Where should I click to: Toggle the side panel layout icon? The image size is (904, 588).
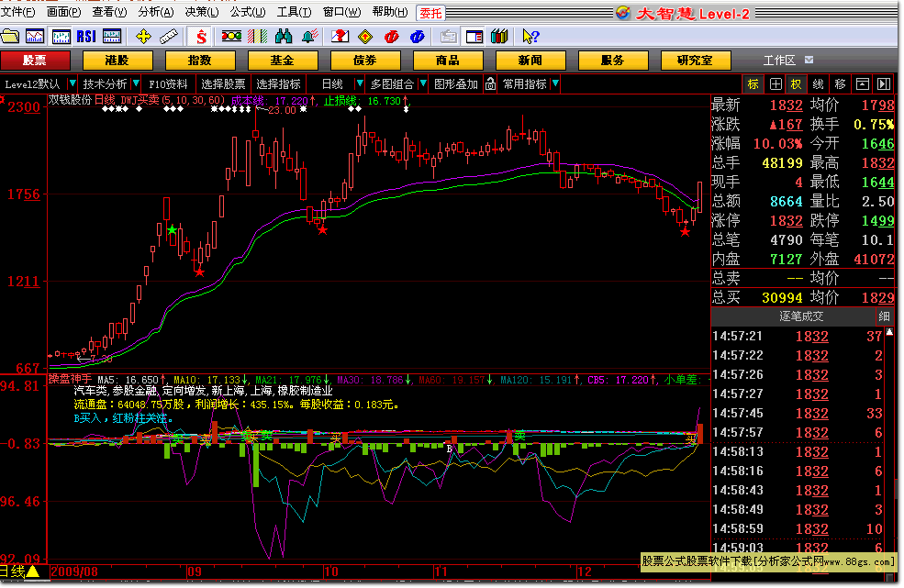474,37
